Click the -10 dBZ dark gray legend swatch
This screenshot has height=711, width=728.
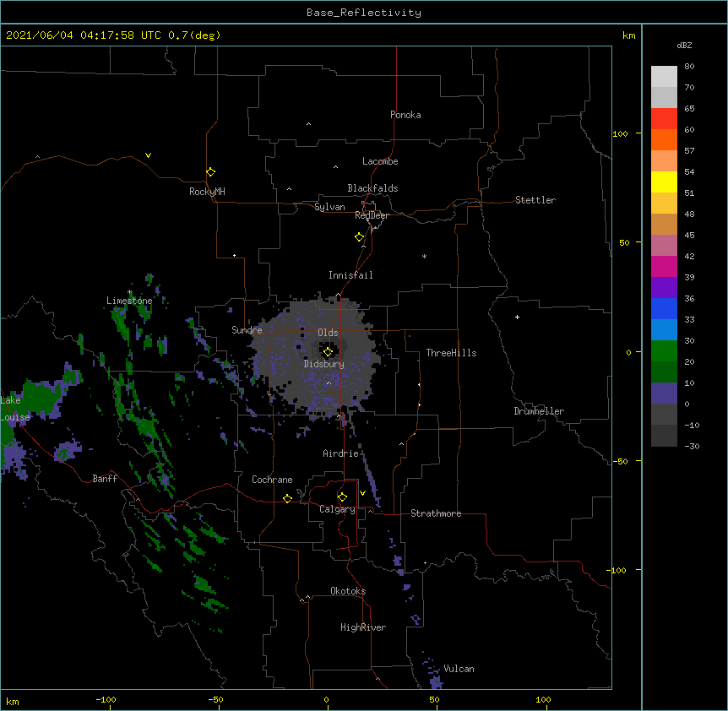coord(664,436)
